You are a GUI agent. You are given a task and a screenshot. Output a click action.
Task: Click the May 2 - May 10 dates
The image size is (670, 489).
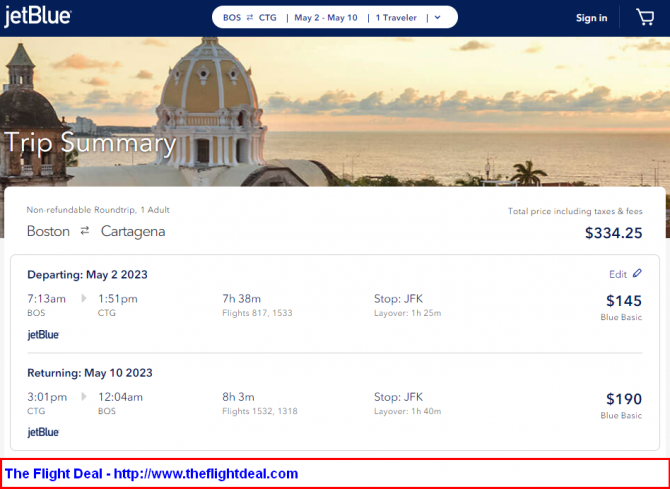point(326,18)
